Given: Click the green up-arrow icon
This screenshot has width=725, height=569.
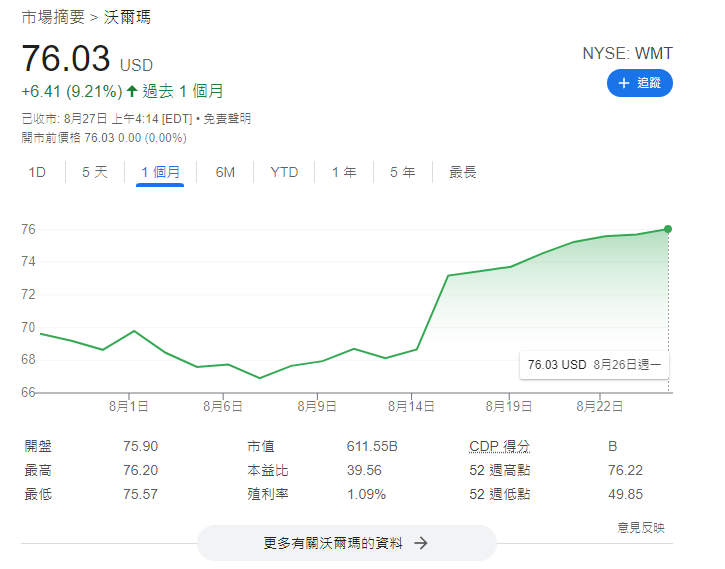Looking at the screenshot, I should click(x=132, y=91).
